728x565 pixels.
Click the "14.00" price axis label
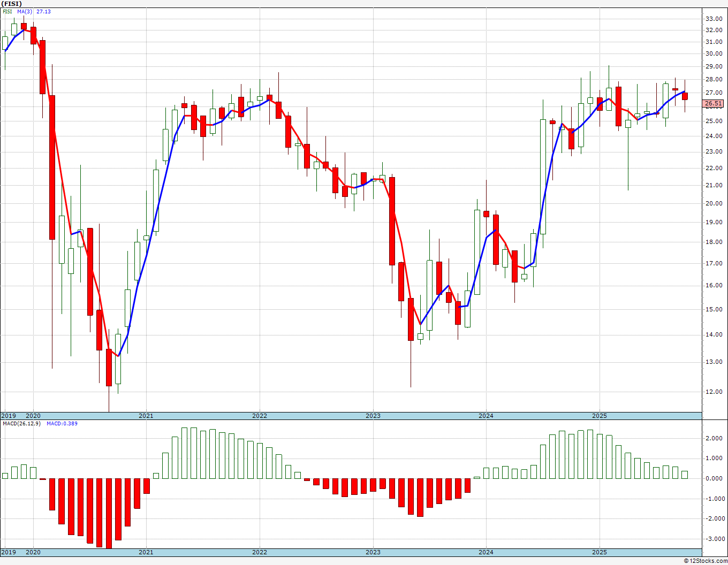tap(714, 335)
